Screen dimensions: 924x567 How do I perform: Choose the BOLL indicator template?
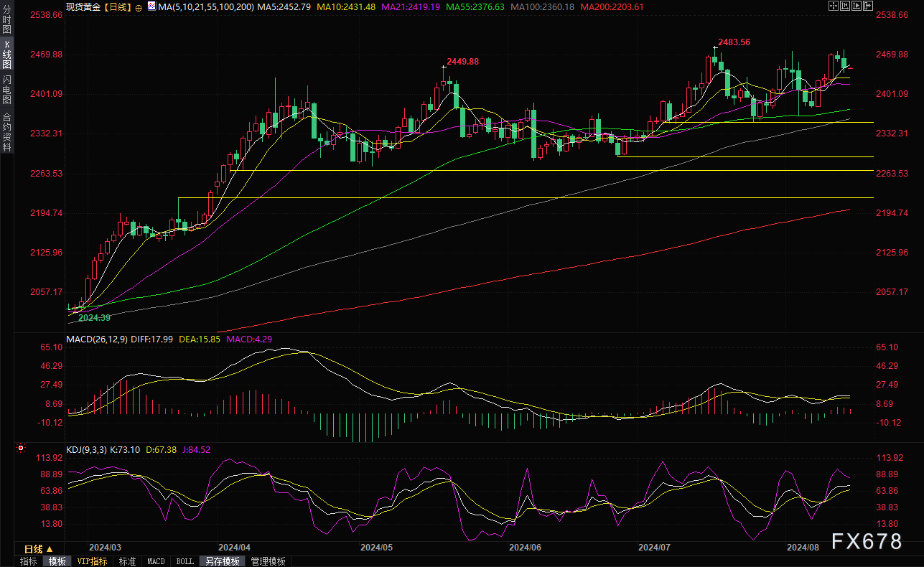[185, 561]
